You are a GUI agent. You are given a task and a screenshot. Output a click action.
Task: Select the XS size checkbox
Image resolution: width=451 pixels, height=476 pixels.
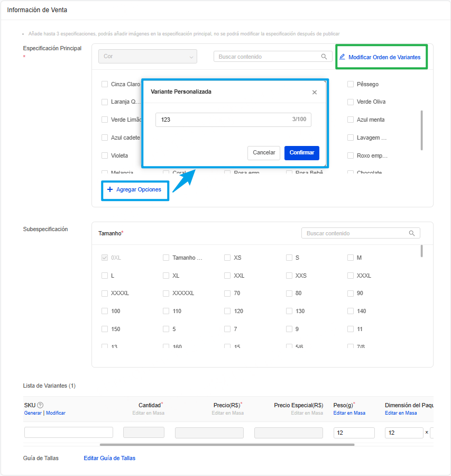tap(227, 257)
